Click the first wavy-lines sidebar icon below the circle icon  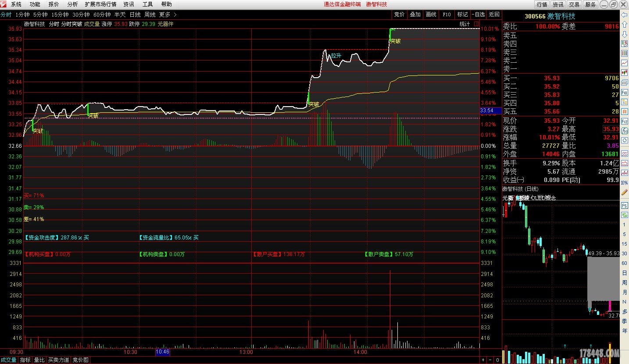point(624,153)
